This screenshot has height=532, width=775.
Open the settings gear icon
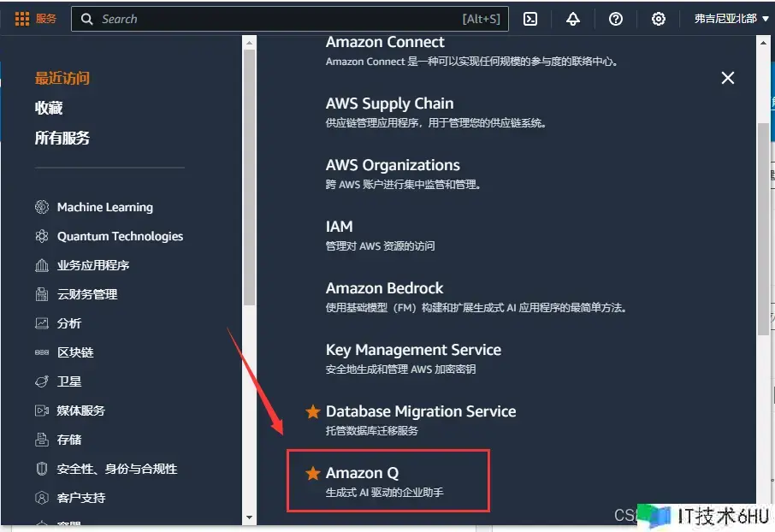(x=659, y=19)
